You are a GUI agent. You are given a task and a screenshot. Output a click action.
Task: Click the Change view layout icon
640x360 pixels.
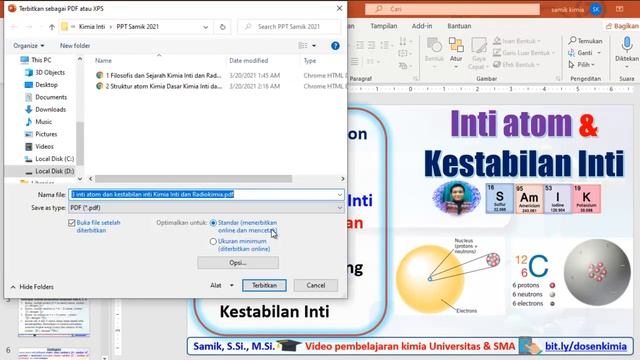click(303, 46)
